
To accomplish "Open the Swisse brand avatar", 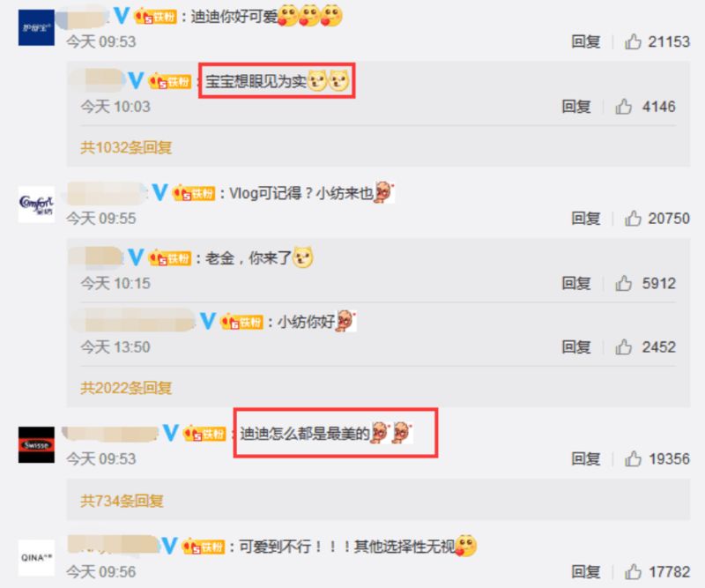I will (x=36, y=445).
